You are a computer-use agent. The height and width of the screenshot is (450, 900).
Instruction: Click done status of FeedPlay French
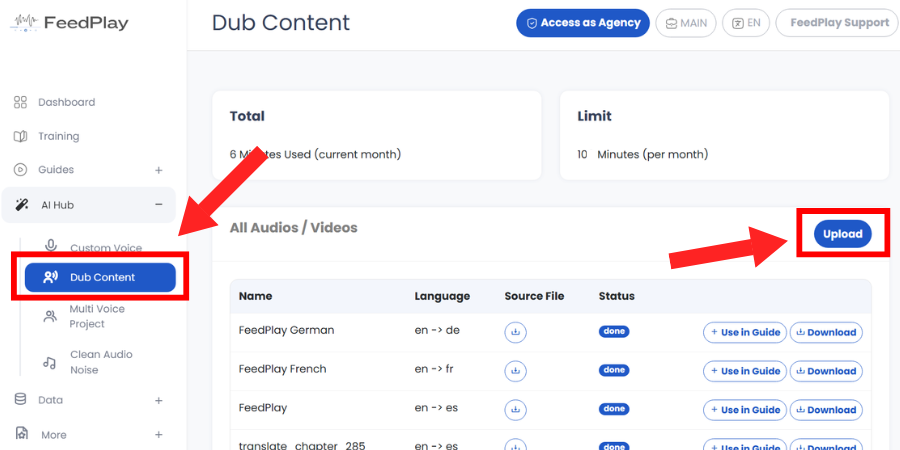point(614,370)
